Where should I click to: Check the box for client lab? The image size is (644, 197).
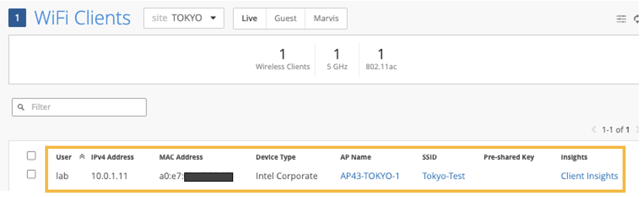(31, 175)
